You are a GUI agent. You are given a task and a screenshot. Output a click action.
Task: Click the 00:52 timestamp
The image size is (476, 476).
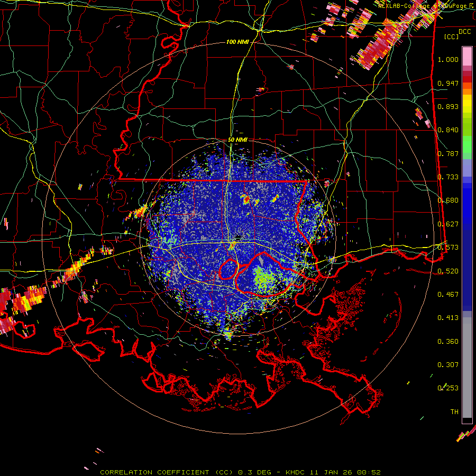[369, 472]
